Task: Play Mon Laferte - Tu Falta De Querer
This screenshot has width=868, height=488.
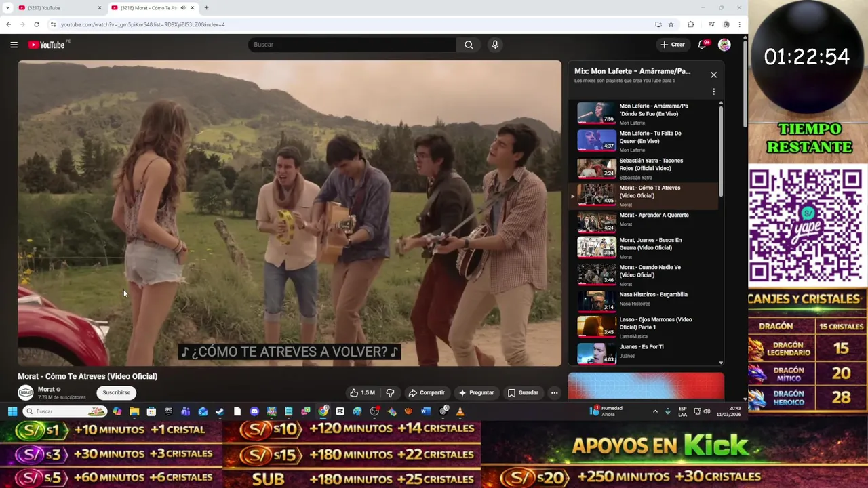Action: (x=644, y=141)
